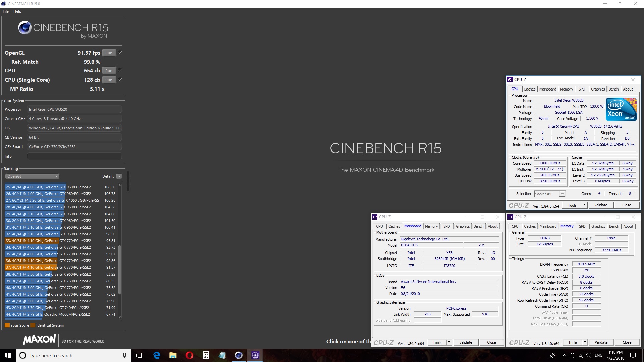The height and width of the screenshot is (362, 644).
Task: Click the Intel Xeon inside logo
Action: point(621,109)
